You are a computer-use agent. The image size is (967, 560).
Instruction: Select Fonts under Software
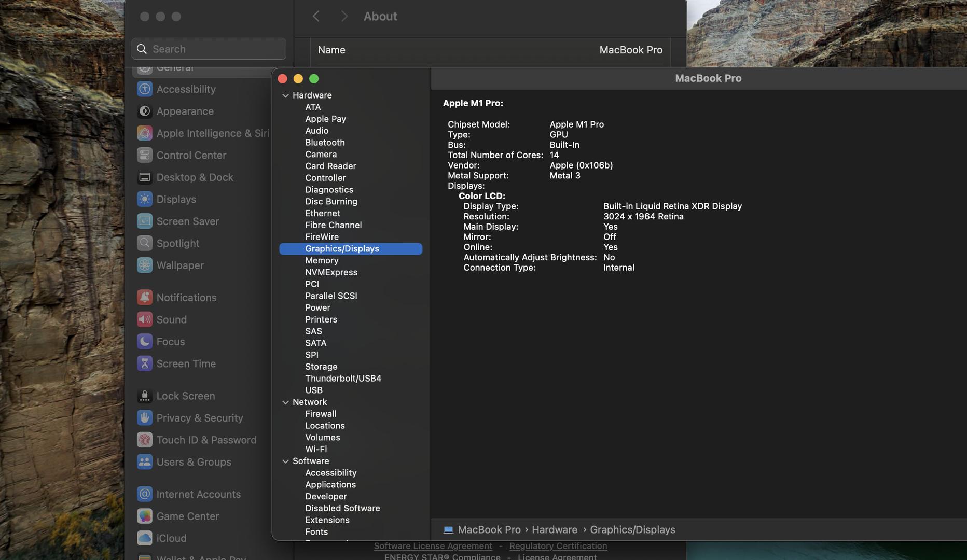(316, 532)
